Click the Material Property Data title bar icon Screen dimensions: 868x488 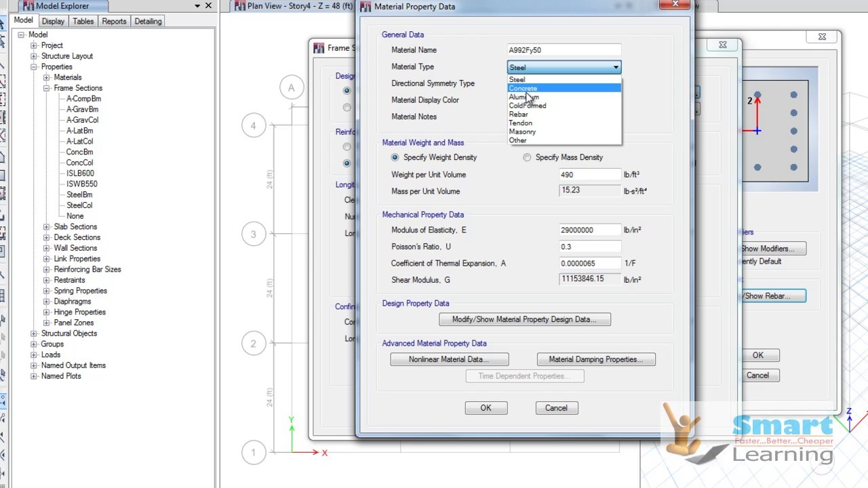coord(366,7)
